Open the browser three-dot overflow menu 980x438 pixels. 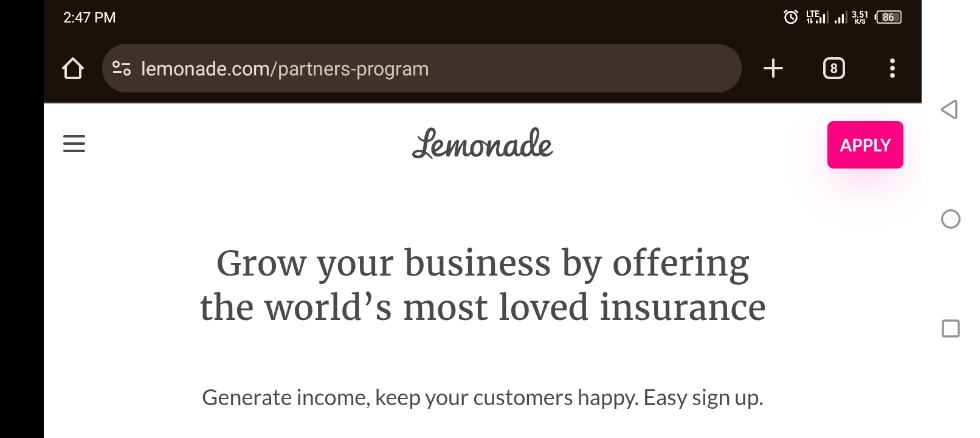tap(892, 68)
